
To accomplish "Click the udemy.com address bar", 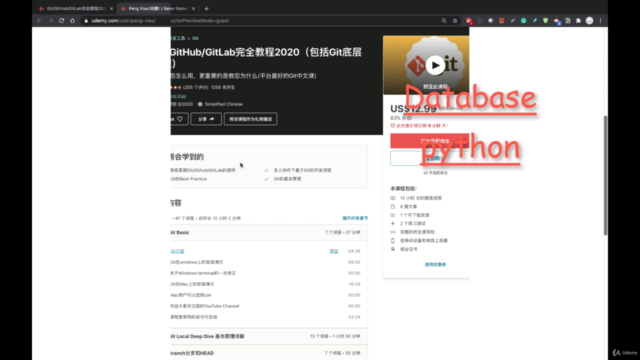I will (261, 20).
